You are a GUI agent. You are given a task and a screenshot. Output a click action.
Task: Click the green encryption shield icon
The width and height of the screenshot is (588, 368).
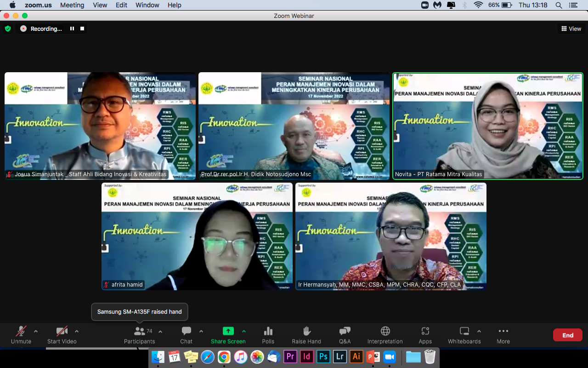pyautogui.click(x=8, y=29)
